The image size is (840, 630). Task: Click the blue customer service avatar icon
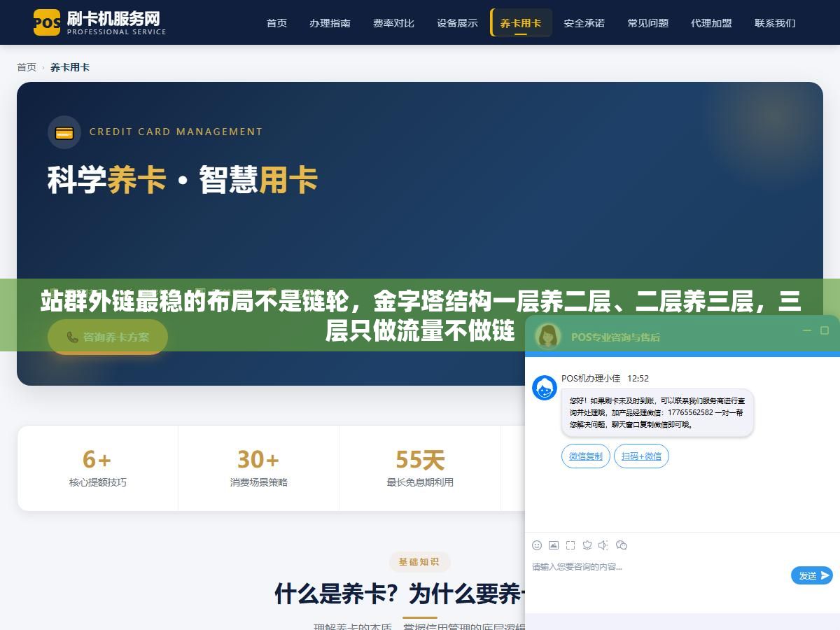(x=545, y=388)
